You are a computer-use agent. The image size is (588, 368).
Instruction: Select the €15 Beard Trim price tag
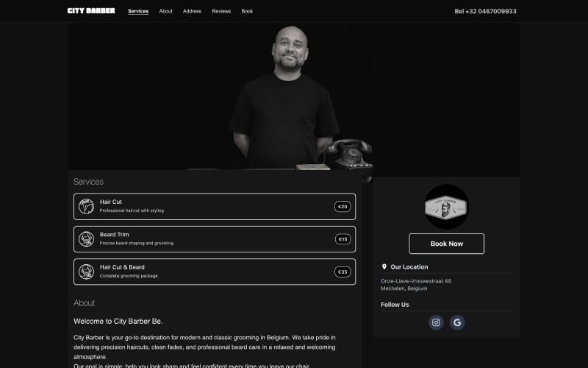click(x=343, y=239)
